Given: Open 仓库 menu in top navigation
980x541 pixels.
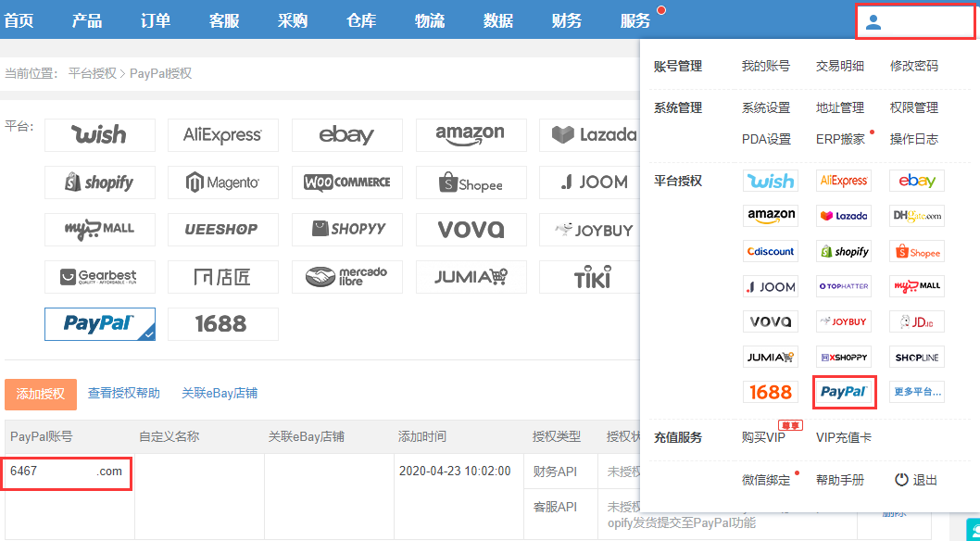Looking at the screenshot, I should (361, 20).
